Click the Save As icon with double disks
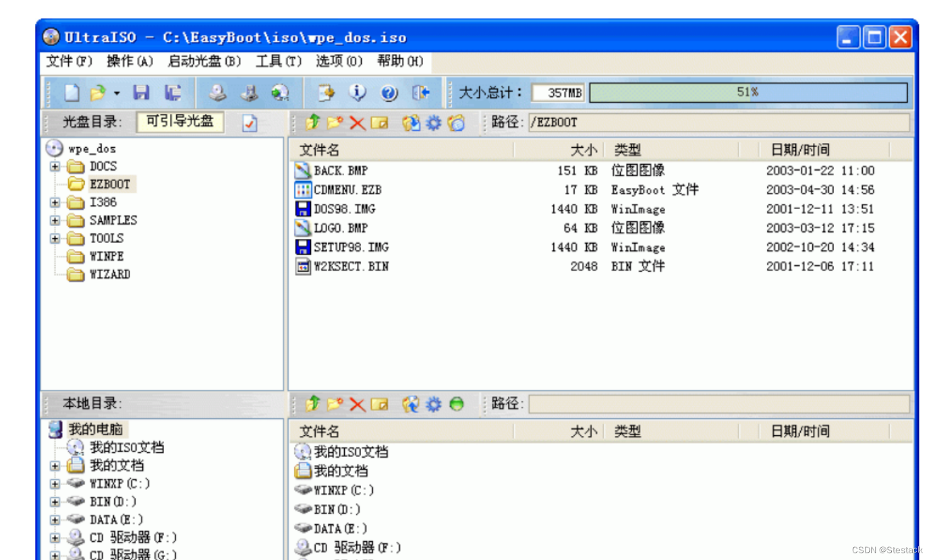 [173, 93]
